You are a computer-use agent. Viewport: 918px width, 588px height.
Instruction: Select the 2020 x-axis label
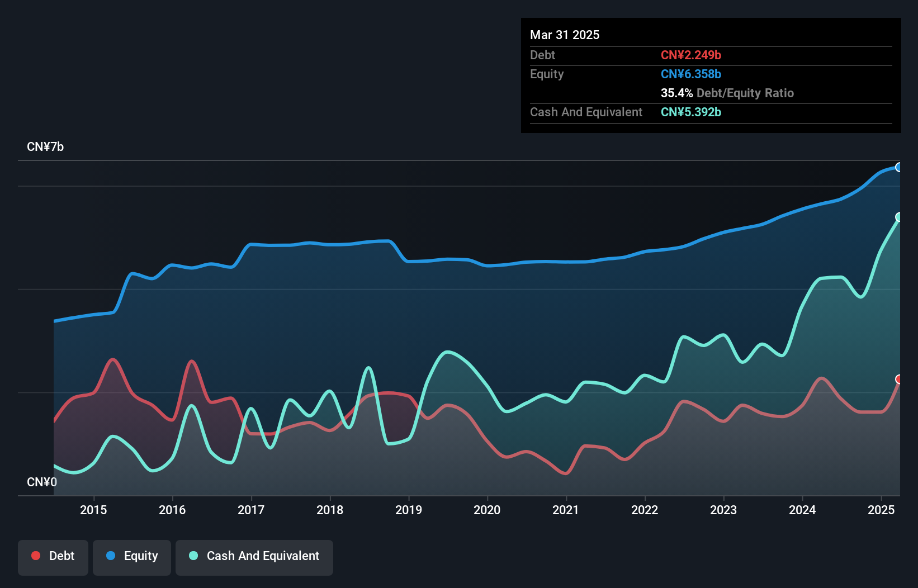pos(487,510)
